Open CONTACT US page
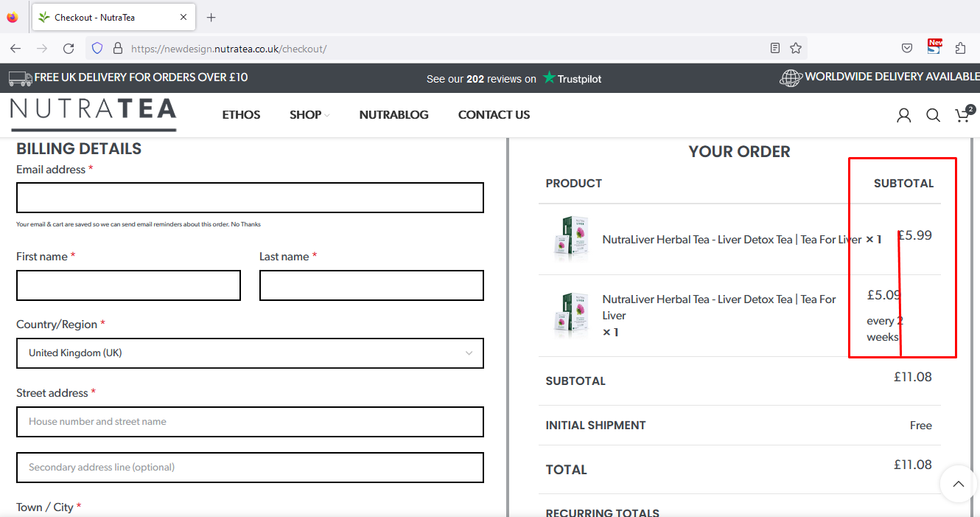 494,115
